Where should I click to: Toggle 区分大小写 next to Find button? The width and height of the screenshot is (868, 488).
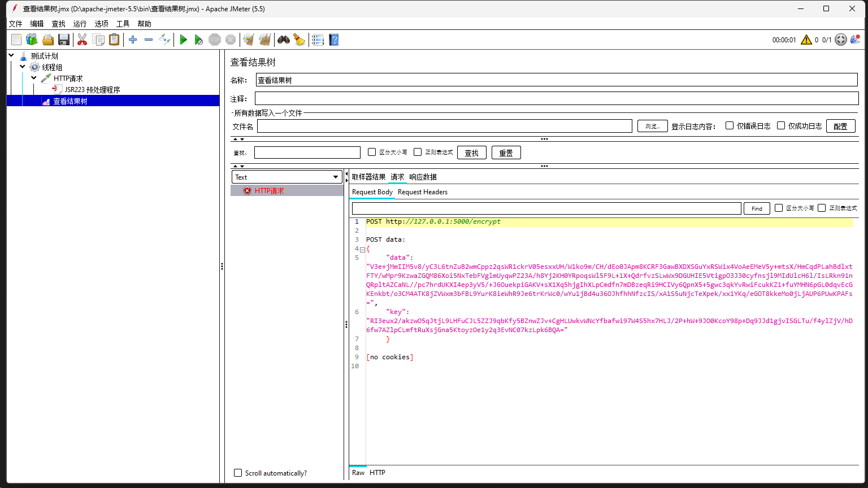coord(779,208)
